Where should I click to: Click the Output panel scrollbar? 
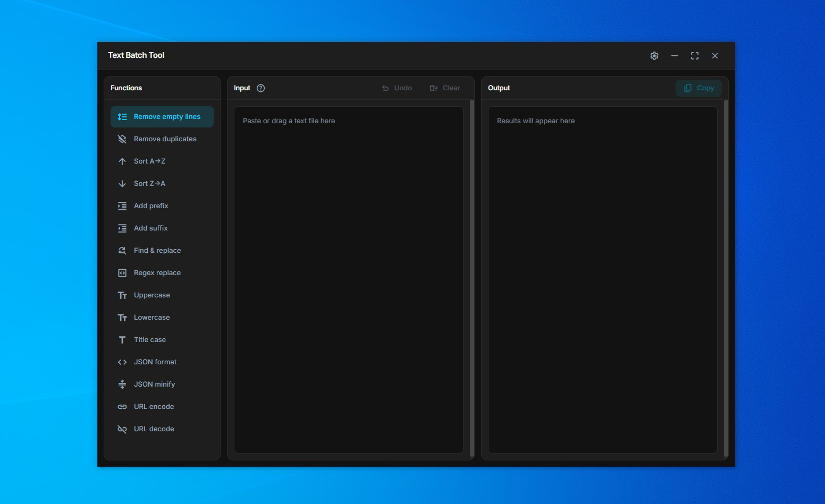pyautogui.click(x=726, y=279)
